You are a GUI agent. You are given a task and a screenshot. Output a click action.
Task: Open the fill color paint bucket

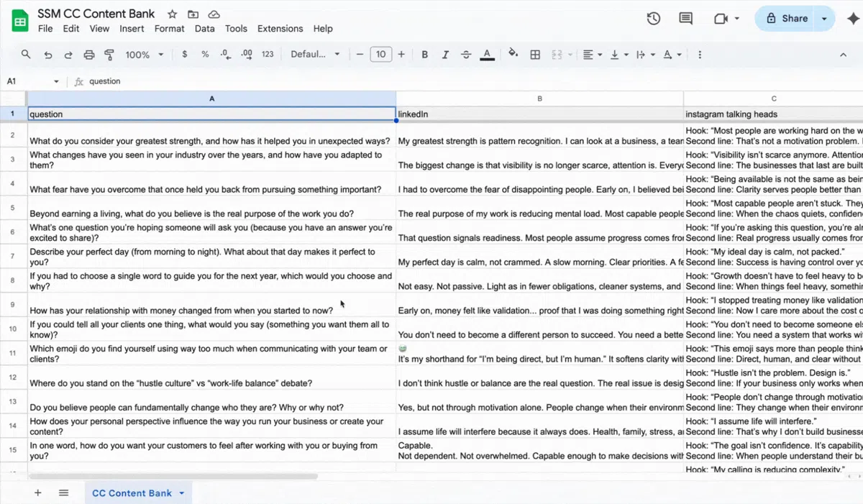tap(513, 55)
